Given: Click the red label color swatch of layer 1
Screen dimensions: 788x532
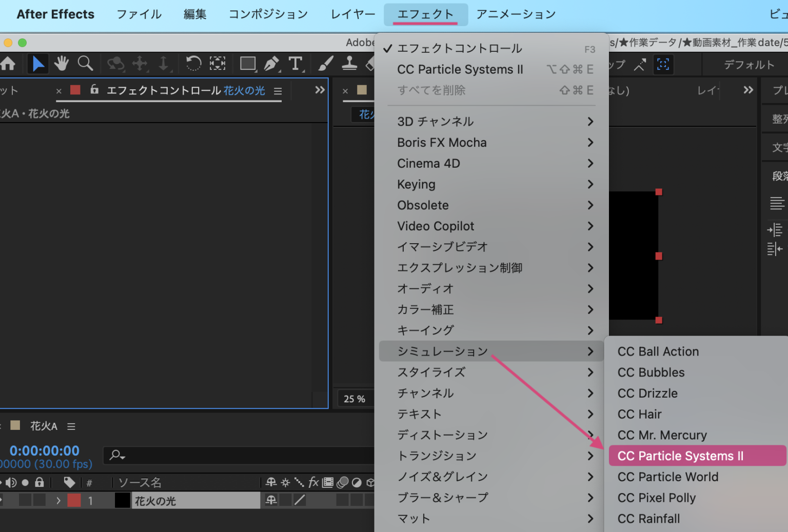Looking at the screenshot, I should pyautogui.click(x=74, y=501).
